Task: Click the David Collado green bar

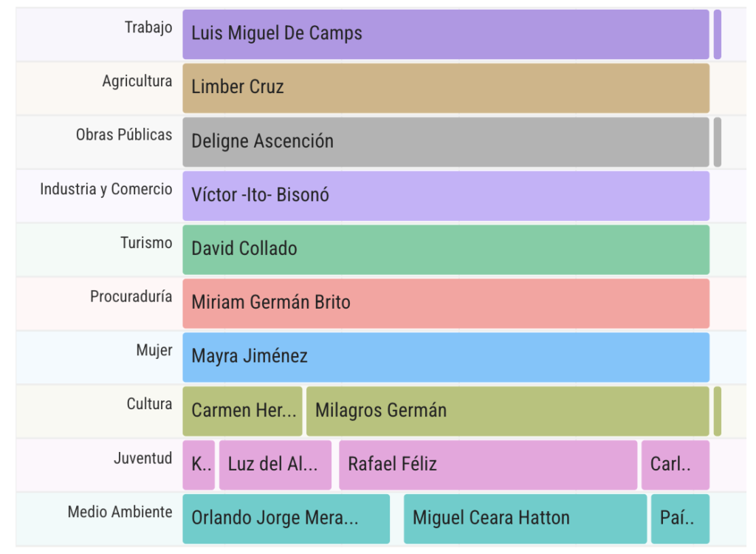Action: point(446,250)
